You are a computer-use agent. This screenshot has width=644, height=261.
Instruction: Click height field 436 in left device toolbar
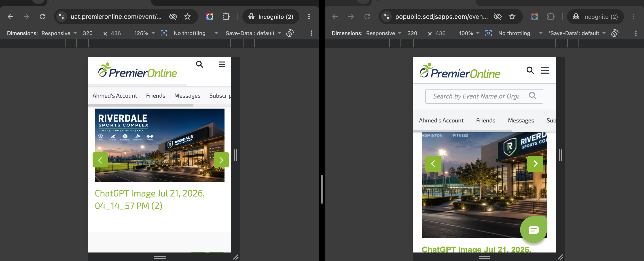[x=116, y=33]
